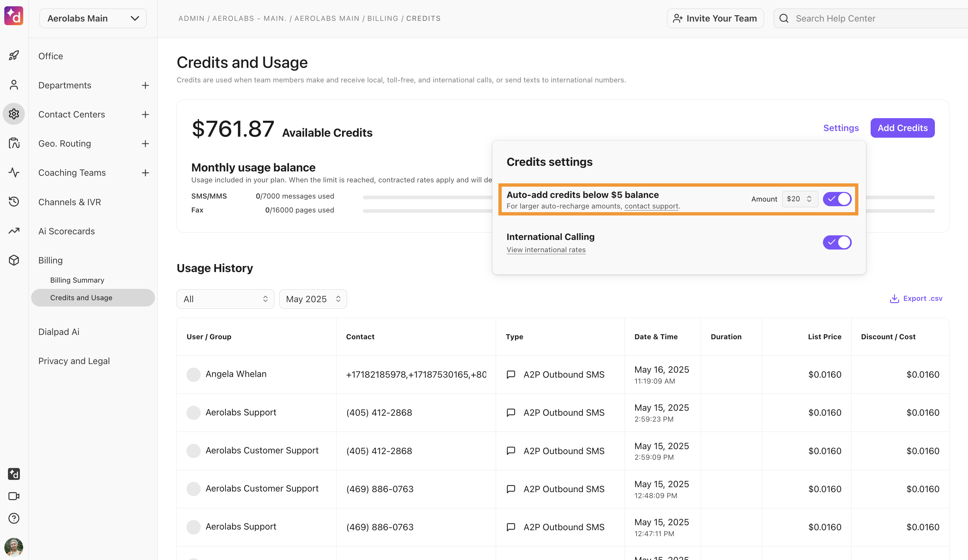Click SMS icon in May 15 2:59:23 PM row

pos(511,413)
